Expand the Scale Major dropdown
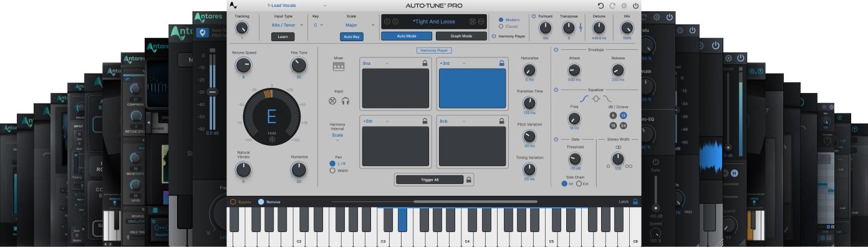Screen dimensions: 868x247 coord(354,25)
